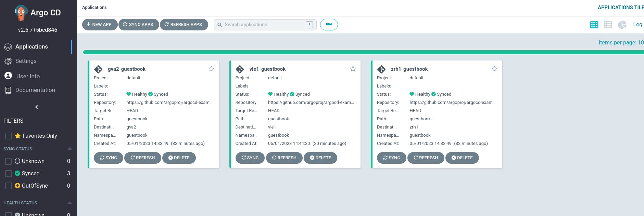Click the Healthy heart icon on vie1-guestbook
The height and width of the screenshot is (216, 644).
[270, 94]
